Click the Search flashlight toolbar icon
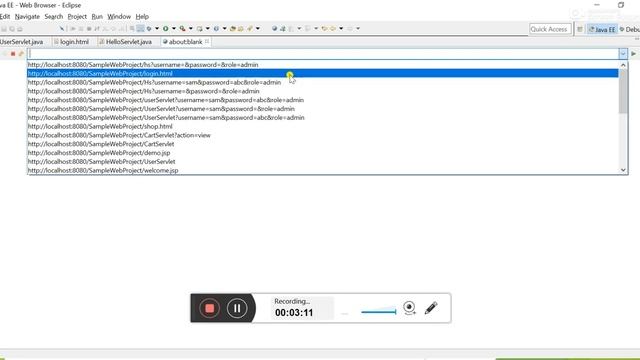640x360 pixels. click(x=250, y=29)
